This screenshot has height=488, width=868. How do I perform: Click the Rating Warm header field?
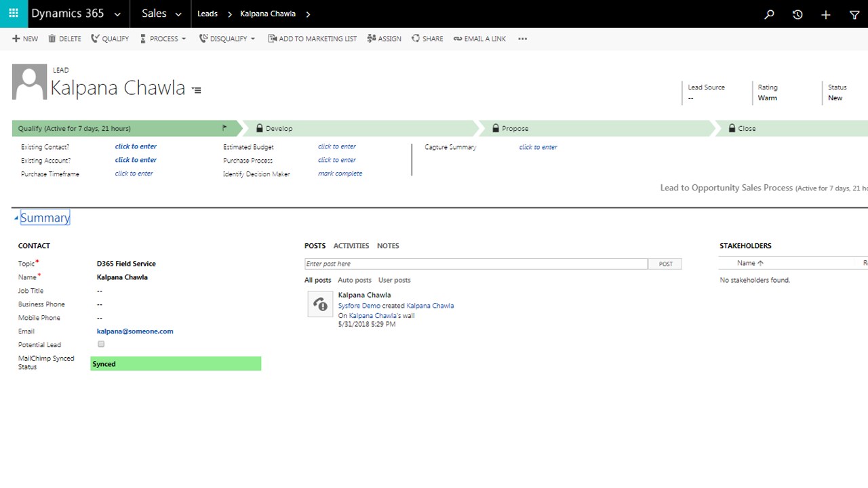pos(768,93)
